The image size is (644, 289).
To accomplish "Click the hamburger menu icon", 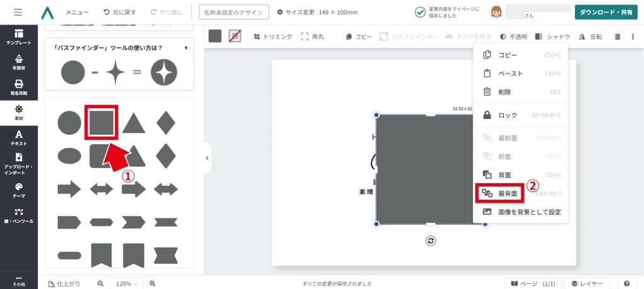I will 18,12.
